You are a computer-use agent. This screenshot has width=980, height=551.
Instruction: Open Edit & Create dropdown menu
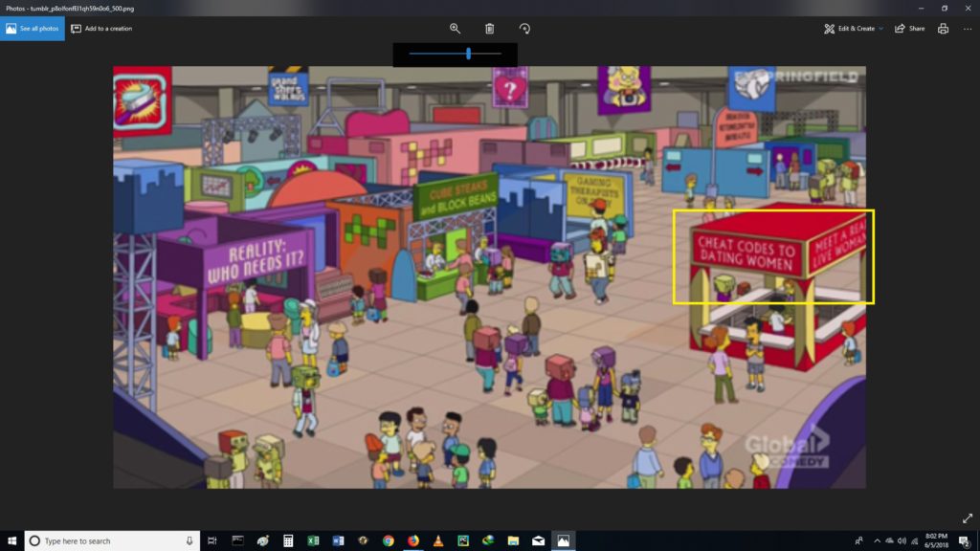(853, 29)
